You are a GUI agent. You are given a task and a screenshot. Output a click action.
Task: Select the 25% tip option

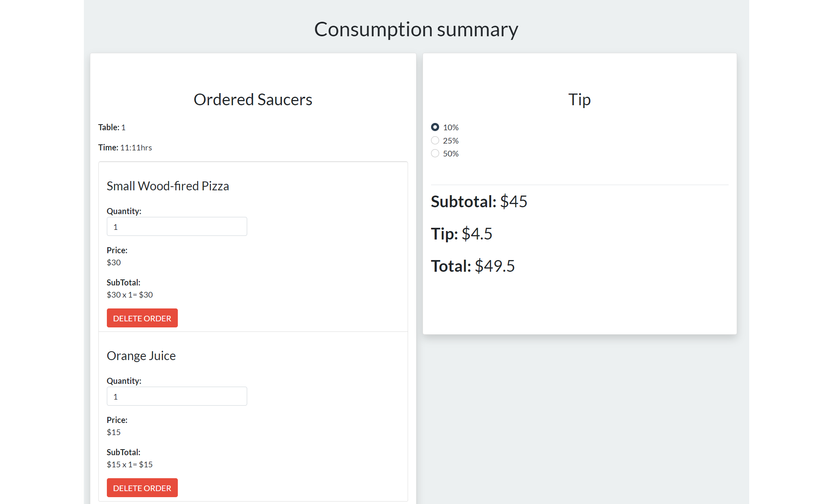pos(435,140)
